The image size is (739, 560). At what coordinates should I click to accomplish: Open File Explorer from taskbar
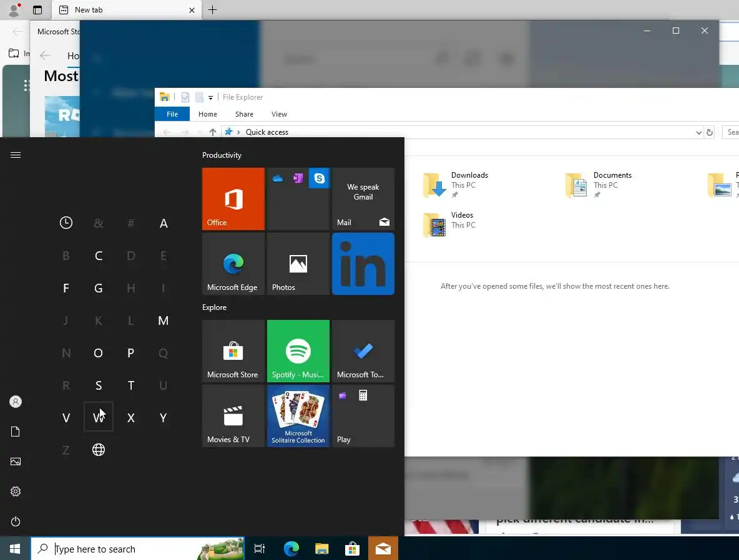tap(322, 549)
